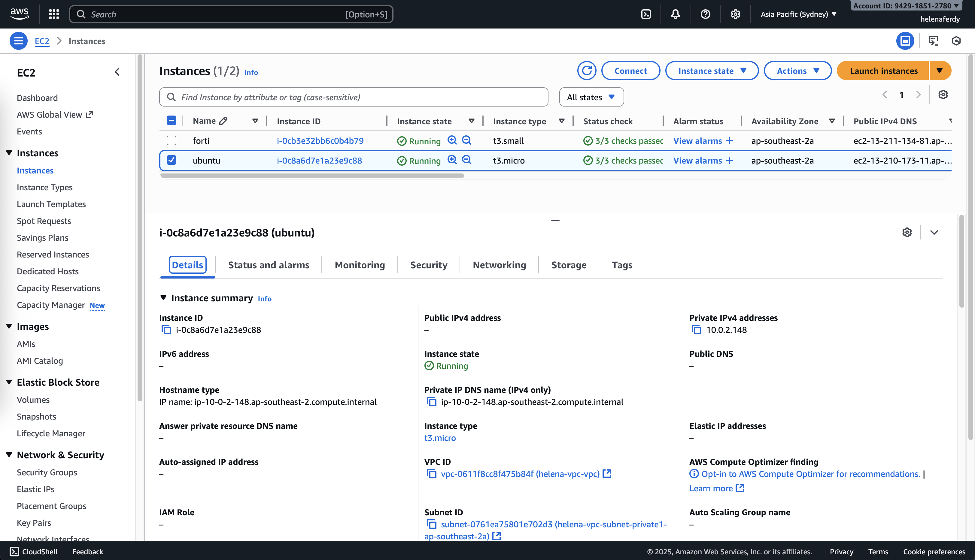
Task: Click the refresh instances icon
Action: coord(587,71)
